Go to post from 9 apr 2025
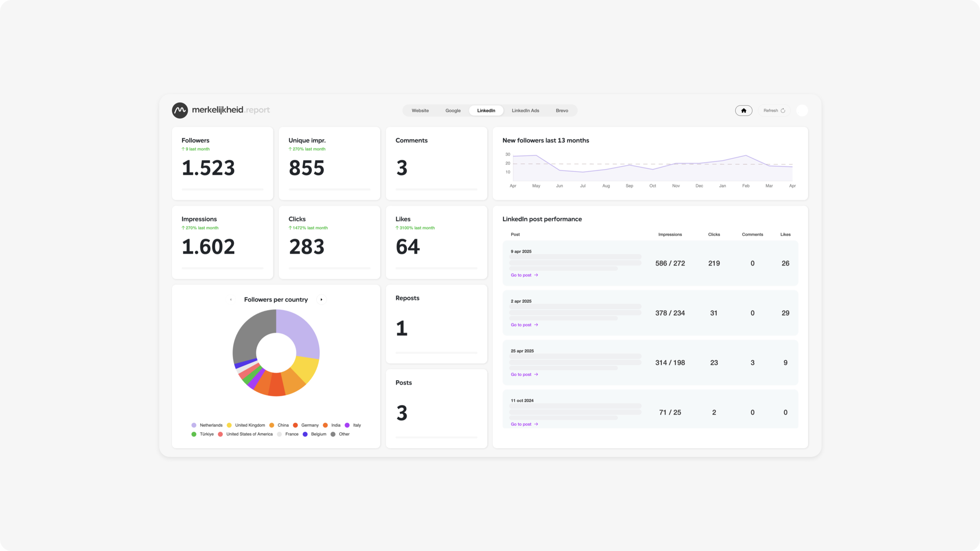The image size is (980, 551). click(524, 275)
